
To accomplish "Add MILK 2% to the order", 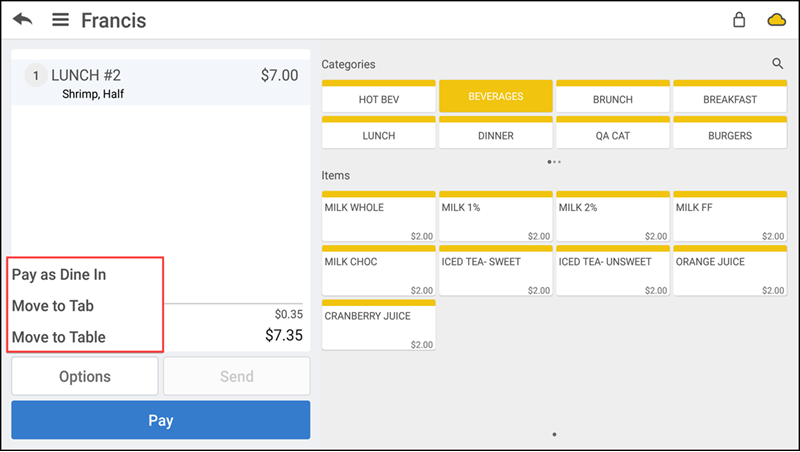I will [x=613, y=216].
